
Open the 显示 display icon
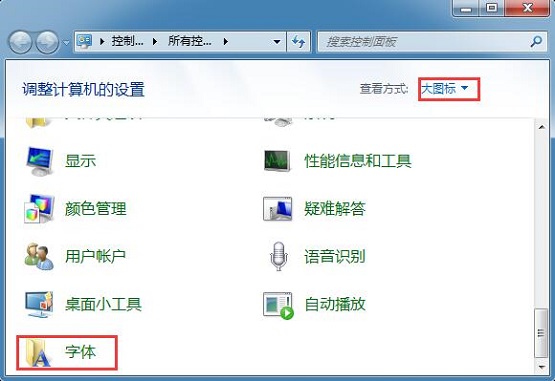(x=40, y=161)
